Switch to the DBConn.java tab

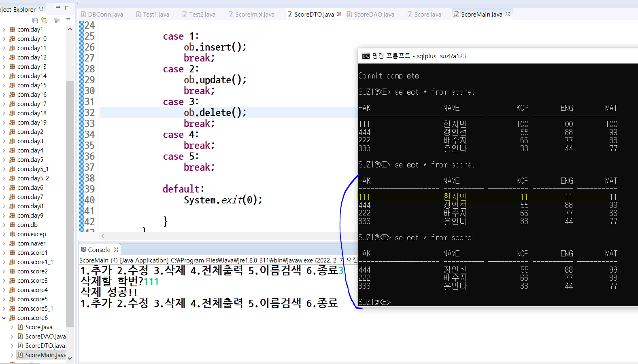102,14
